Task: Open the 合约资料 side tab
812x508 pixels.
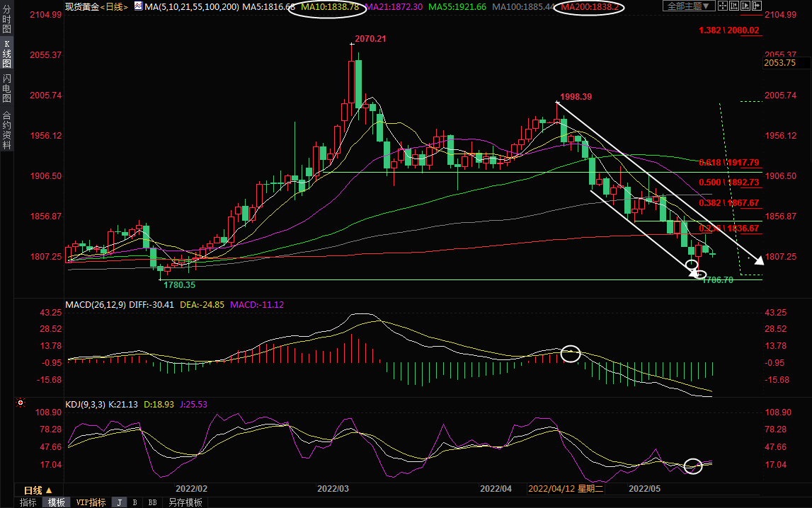Action: (6, 129)
